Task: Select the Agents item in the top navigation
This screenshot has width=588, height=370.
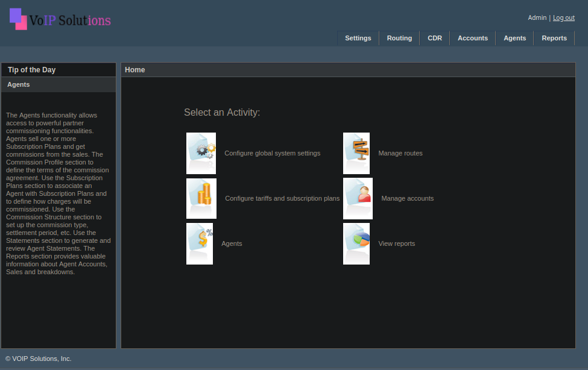Action: coord(514,38)
